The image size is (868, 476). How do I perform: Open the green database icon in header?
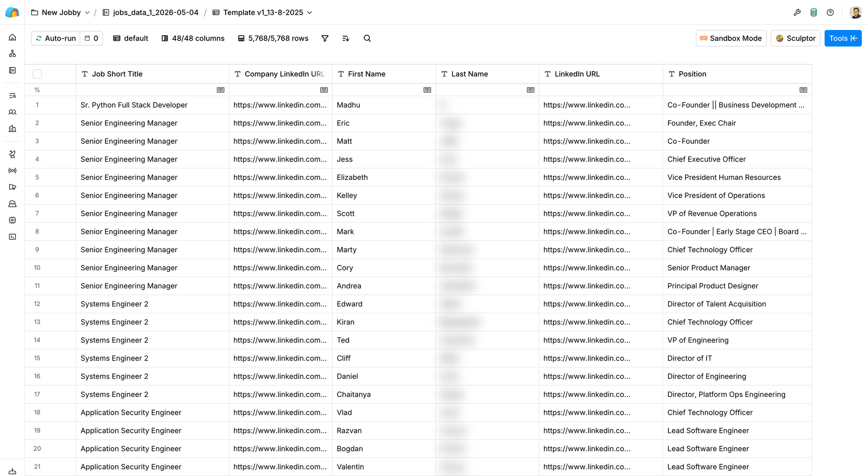coord(814,13)
